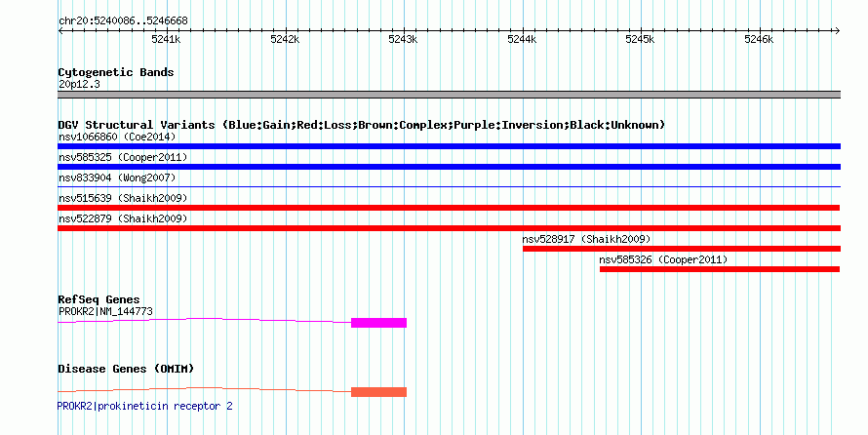Click the chr20:5240086..5246668 coordinate label
868x435 pixels.
[x=123, y=21]
